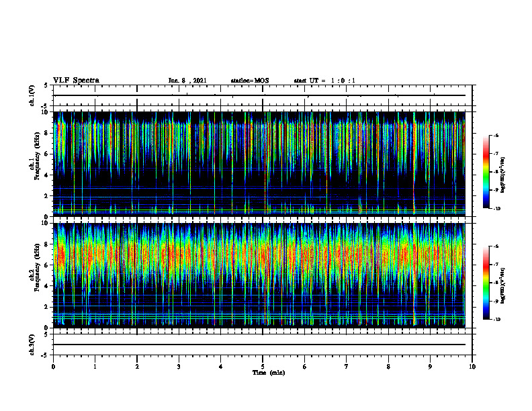This screenshot has width=532, height=411.
Task: Click the time axis tick label 8
Action: click(x=388, y=367)
